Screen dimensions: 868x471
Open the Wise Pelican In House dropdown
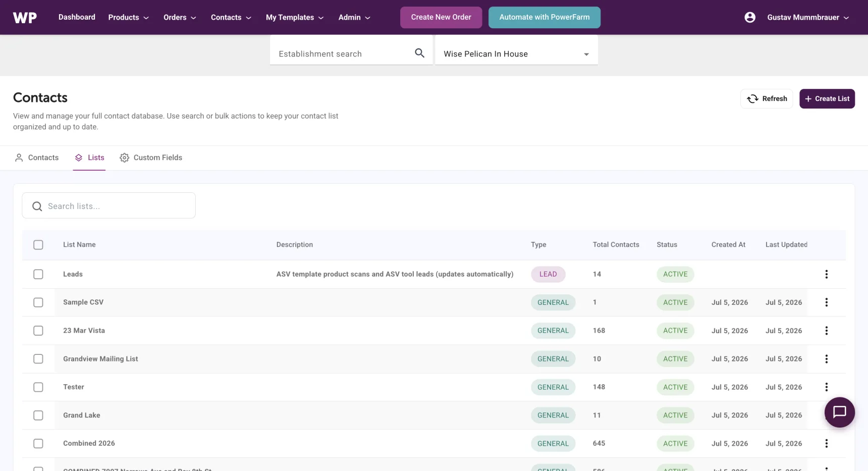516,54
